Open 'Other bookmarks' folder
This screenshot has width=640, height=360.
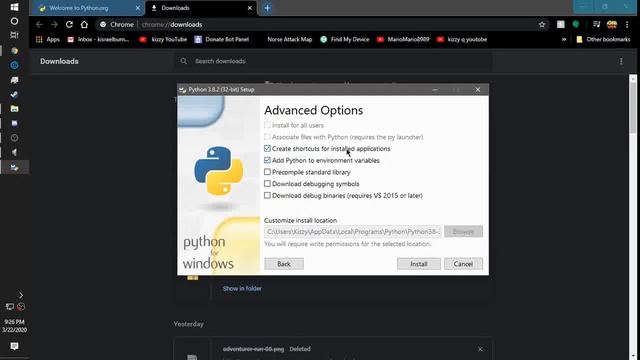[x=603, y=40]
